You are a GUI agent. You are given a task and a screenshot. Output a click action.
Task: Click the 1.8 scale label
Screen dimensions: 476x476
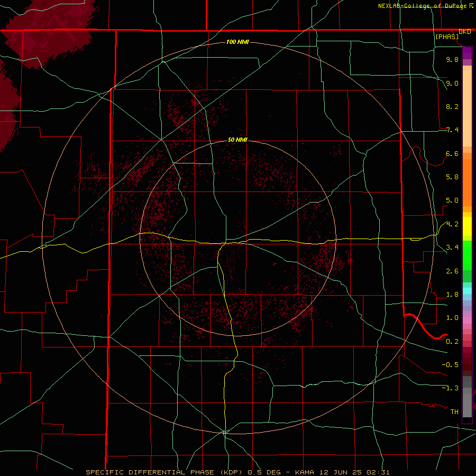(x=452, y=295)
